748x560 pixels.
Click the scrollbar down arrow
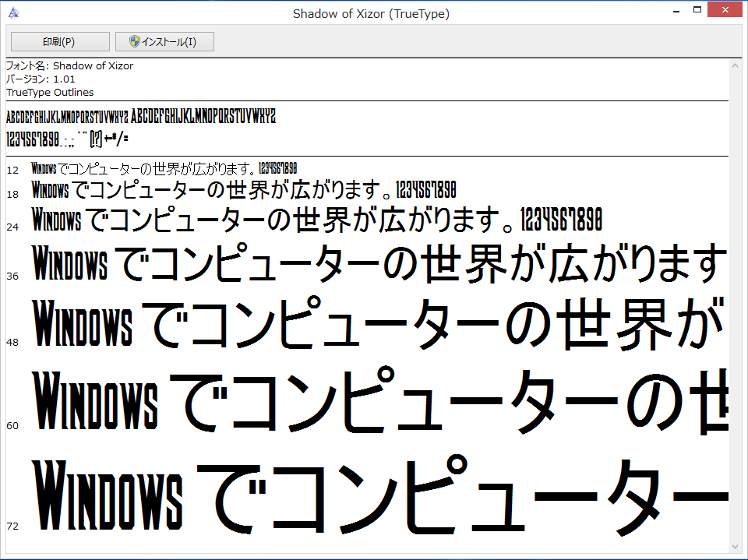(735, 547)
